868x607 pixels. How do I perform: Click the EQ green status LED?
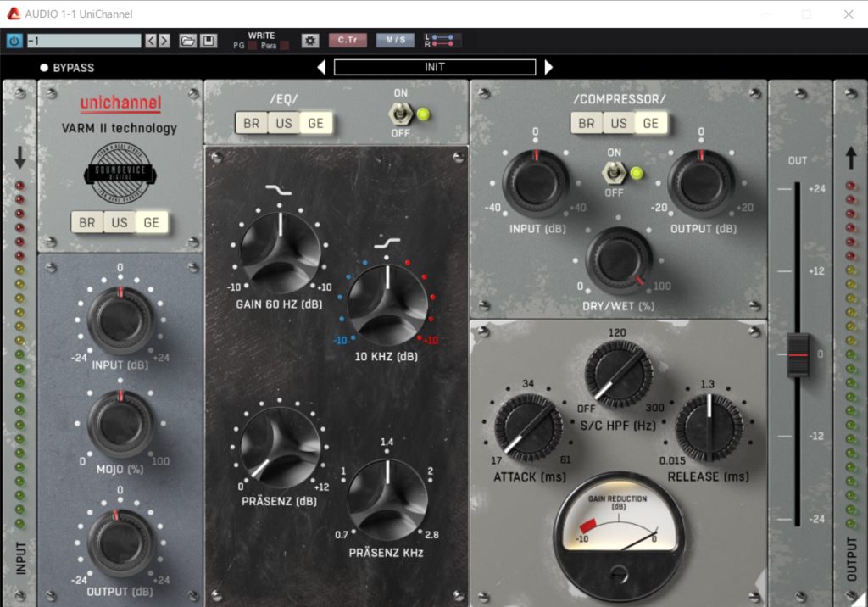tap(423, 114)
